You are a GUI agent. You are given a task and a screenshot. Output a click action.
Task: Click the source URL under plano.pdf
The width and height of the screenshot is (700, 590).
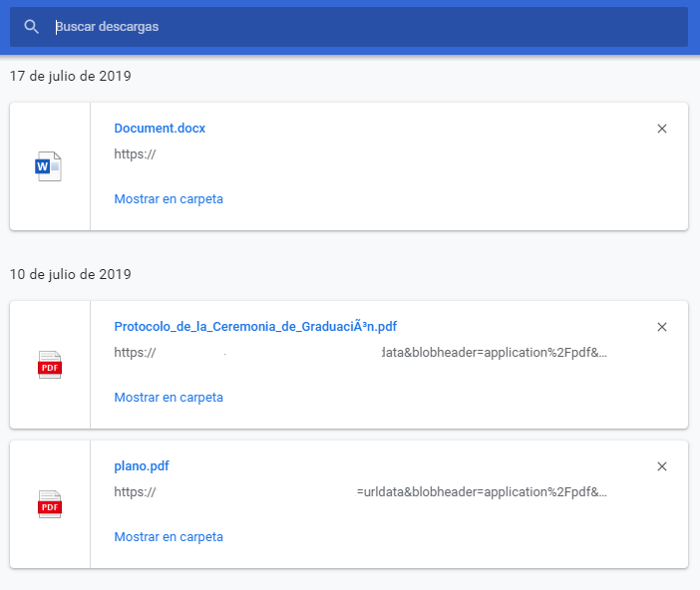pyautogui.click(x=359, y=492)
